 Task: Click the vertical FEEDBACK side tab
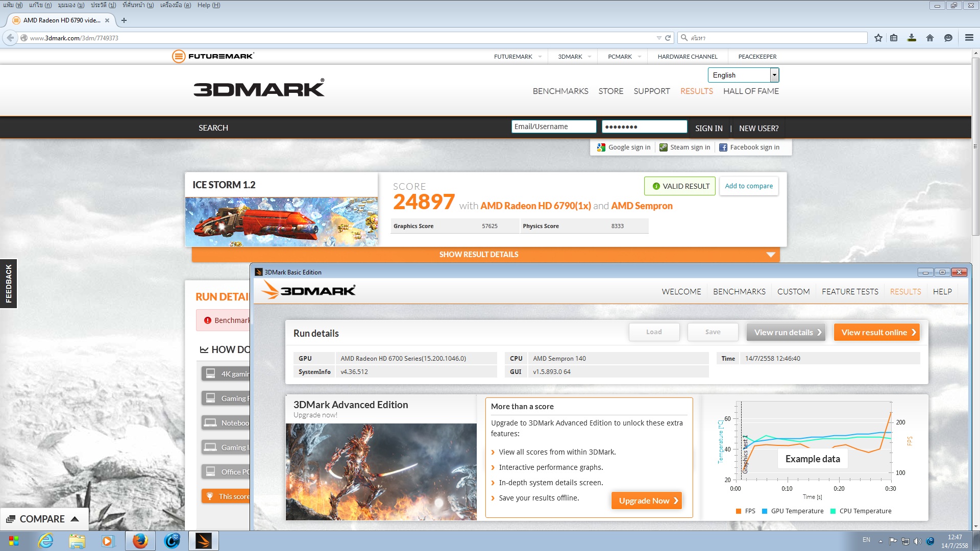(9, 284)
